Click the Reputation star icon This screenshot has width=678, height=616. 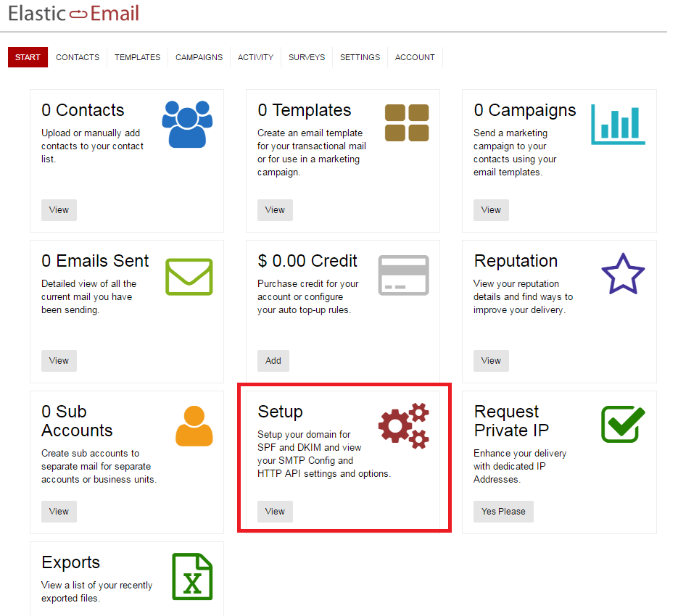click(x=622, y=274)
